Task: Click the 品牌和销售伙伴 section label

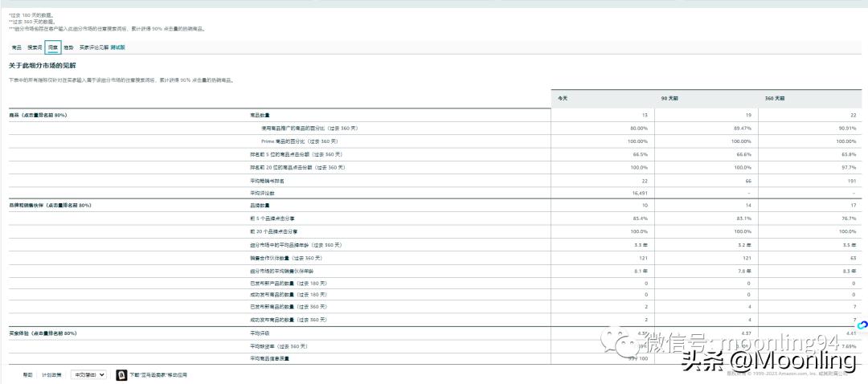Action: 50,206
